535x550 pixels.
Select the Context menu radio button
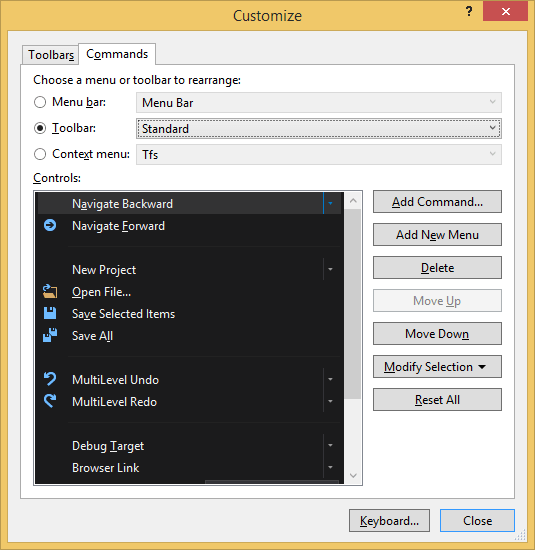tap(40, 154)
